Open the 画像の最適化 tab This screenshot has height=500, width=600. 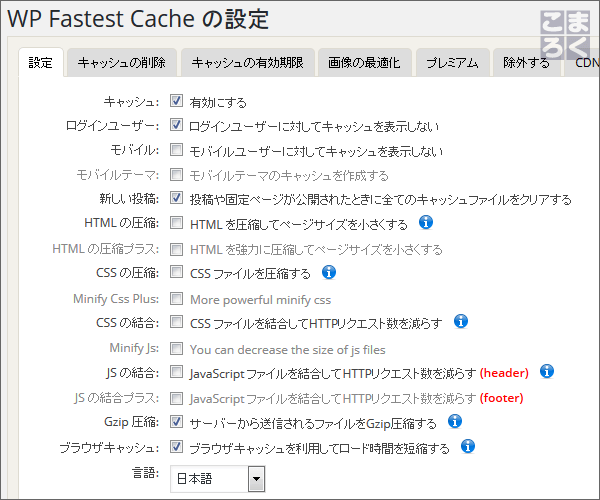(365, 62)
